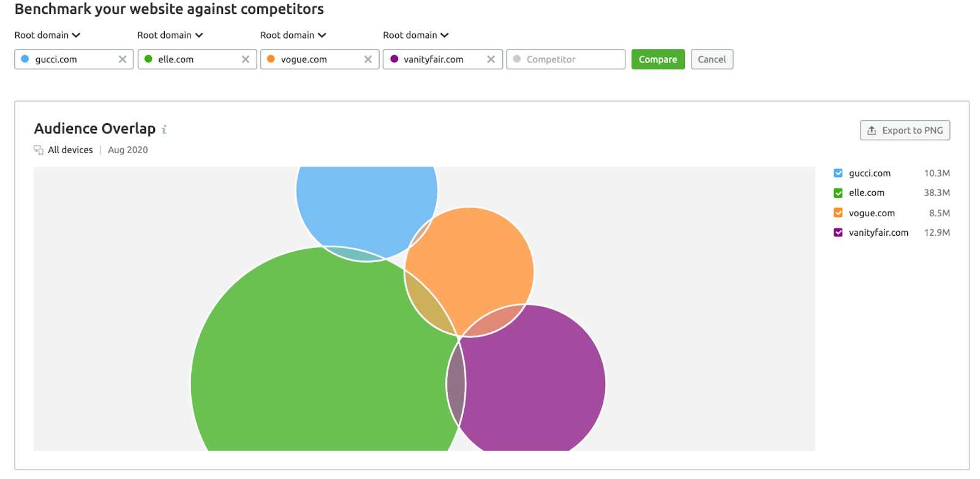
Task: Toggle the vogue.com legend checkbox
Action: 839,213
